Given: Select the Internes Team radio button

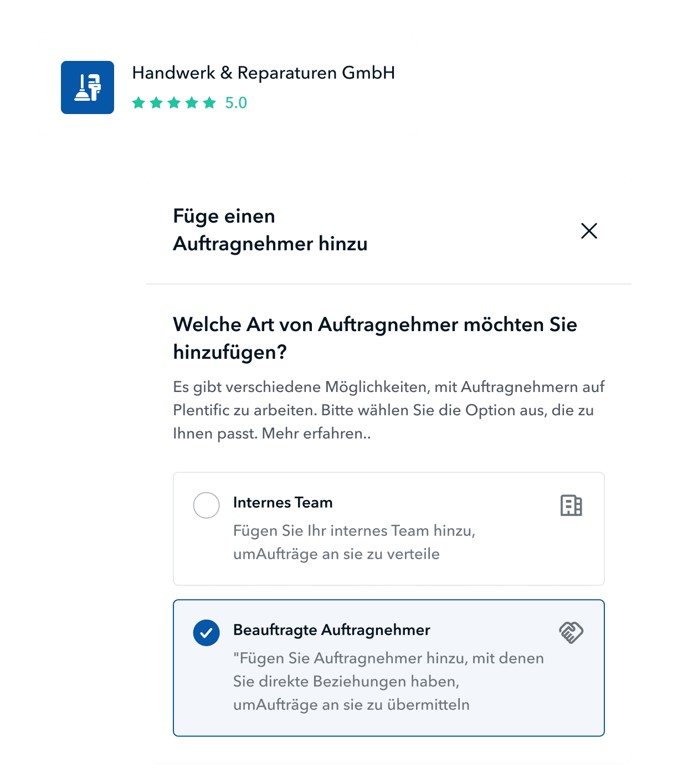Looking at the screenshot, I should coord(206,505).
